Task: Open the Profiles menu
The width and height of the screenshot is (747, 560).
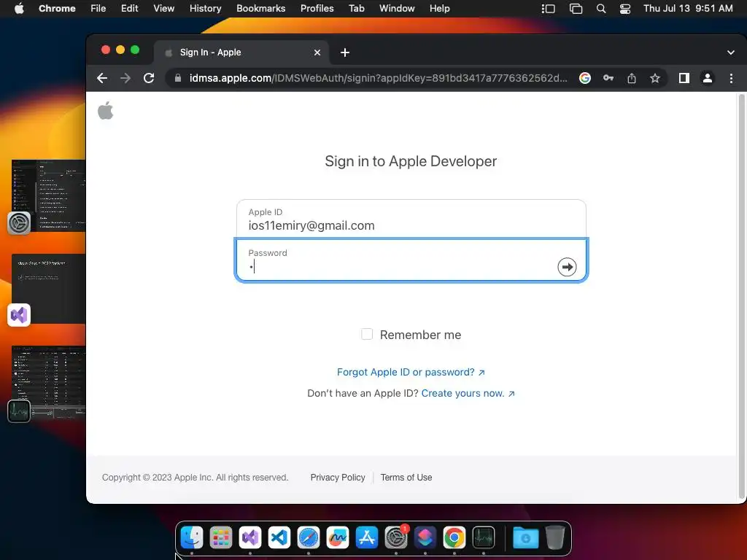Action: tap(317, 9)
